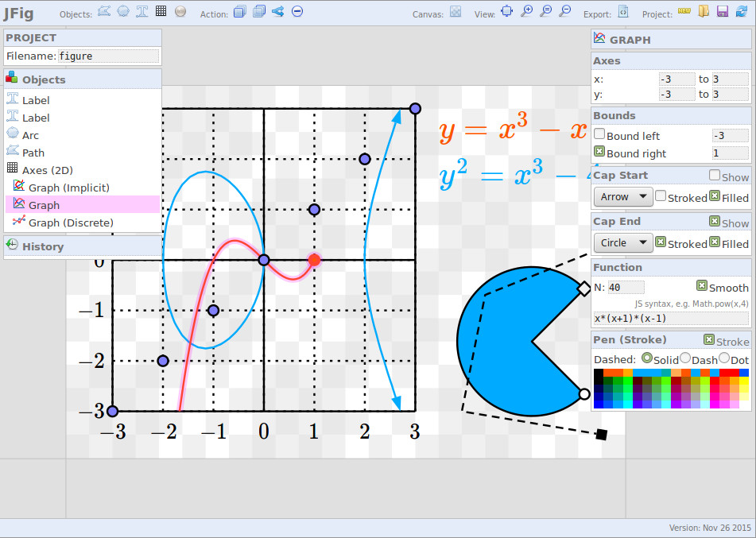The height and width of the screenshot is (538, 756).
Task: Click the function expression input field
Action: click(670, 319)
